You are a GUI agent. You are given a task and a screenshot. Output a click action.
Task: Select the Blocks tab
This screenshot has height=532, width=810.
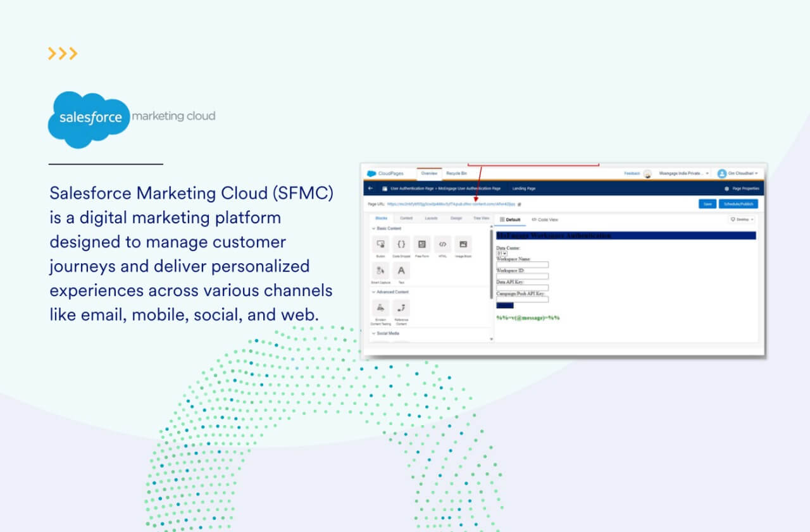[381, 218]
